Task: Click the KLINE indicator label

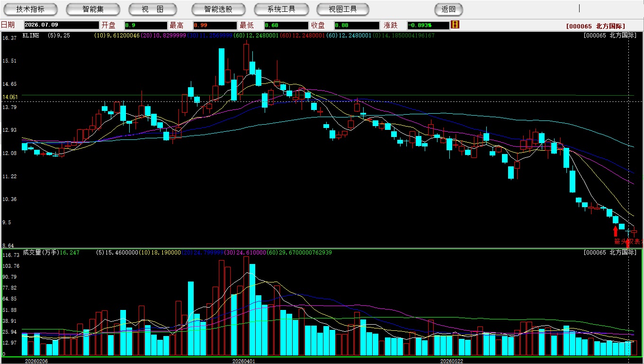Action: point(31,36)
